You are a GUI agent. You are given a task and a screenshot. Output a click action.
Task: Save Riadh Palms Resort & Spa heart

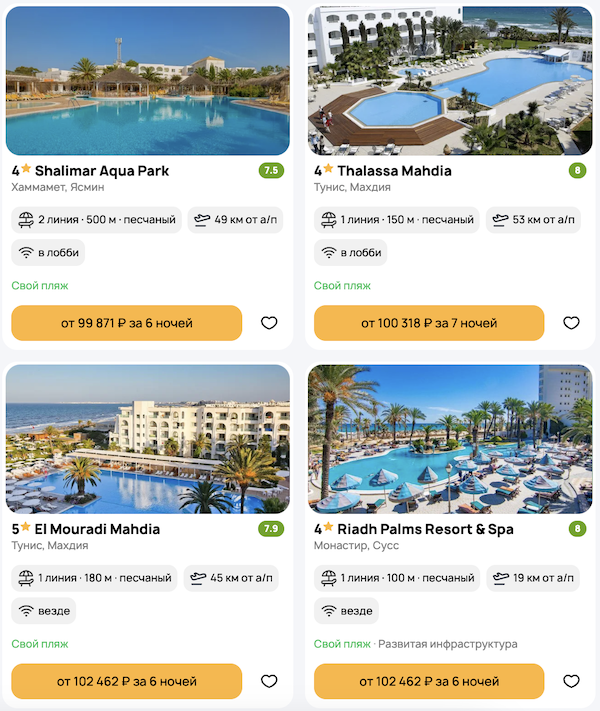571,681
